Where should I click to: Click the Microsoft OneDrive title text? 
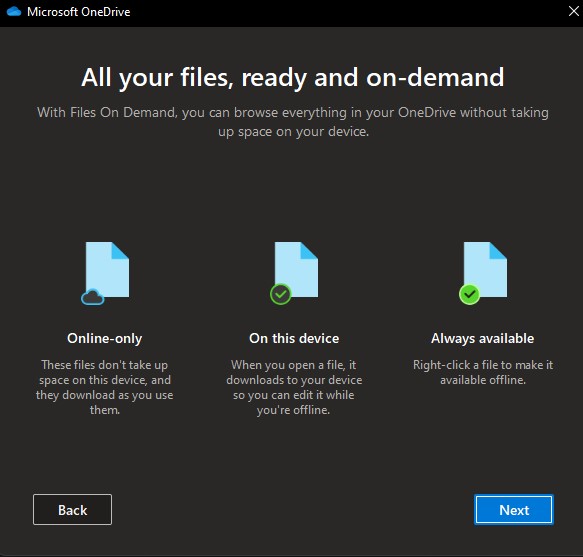click(x=78, y=12)
